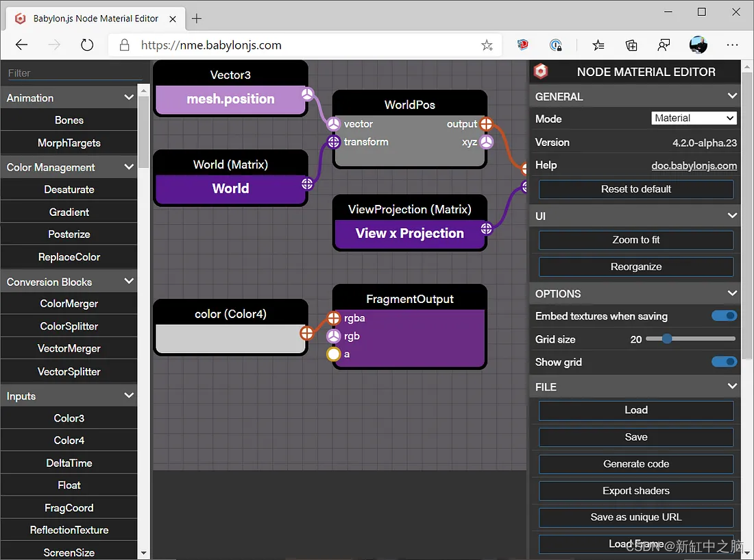Click the FragmentOutput rgb input port

coord(334,336)
